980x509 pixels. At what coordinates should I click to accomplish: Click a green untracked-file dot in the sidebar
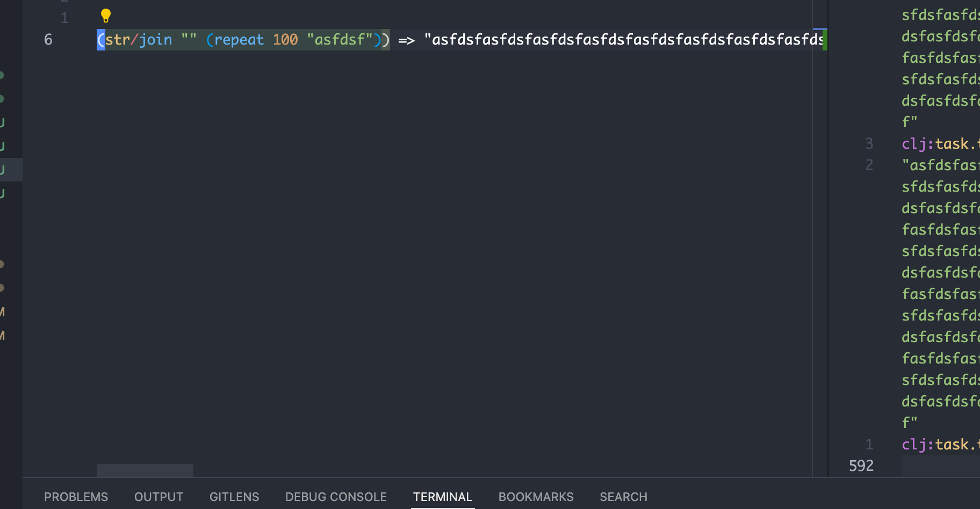2,76
